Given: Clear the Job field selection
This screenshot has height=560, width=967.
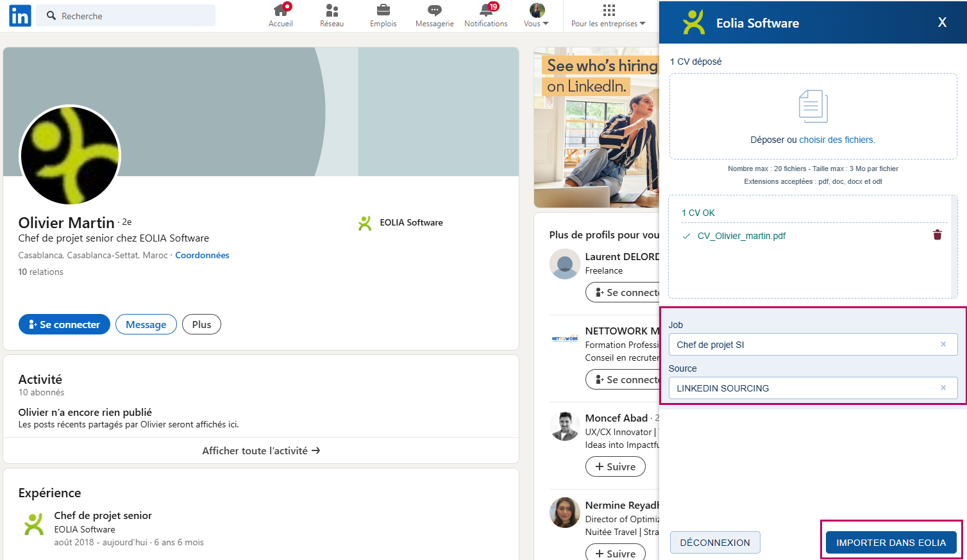Looking at the screenshot, I should pos(943,345).
